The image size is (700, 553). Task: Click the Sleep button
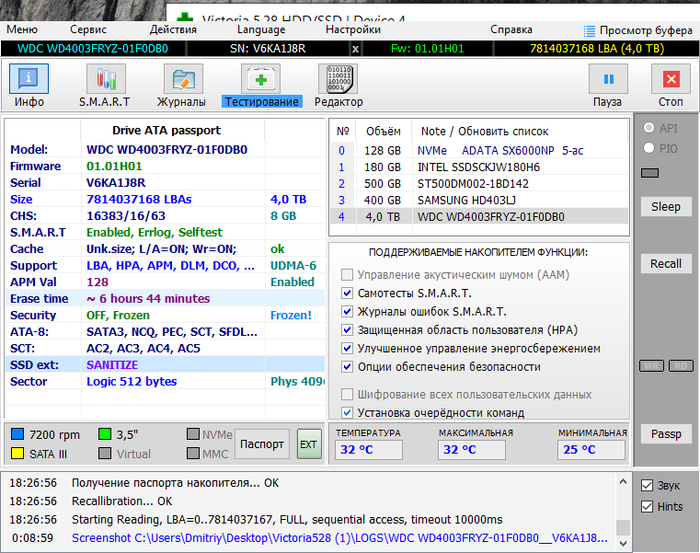point(665,206)
